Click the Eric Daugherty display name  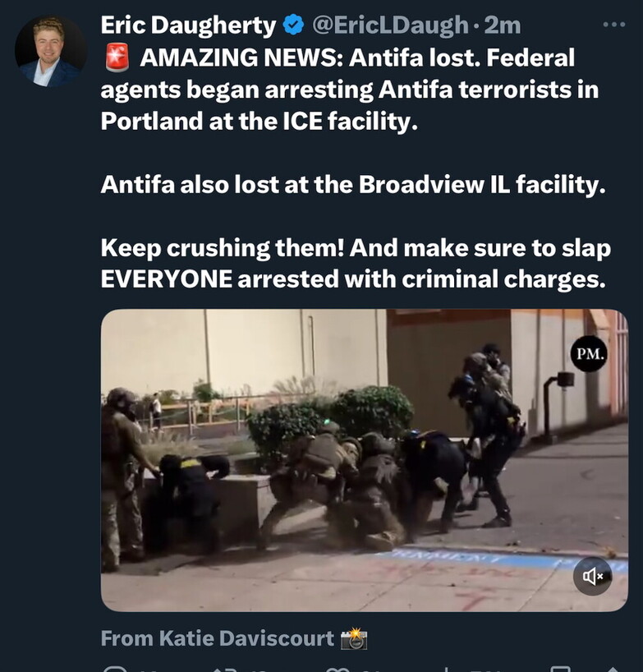point(188,25)
